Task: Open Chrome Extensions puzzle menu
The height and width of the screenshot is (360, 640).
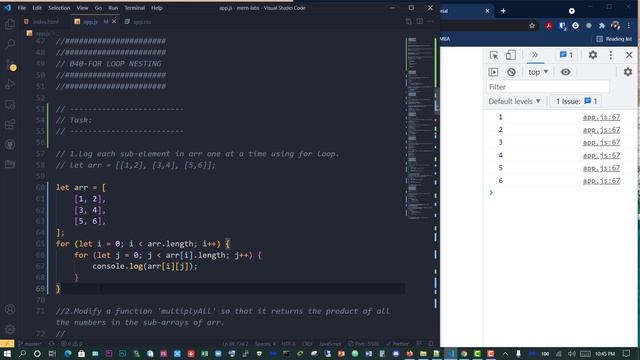Action: click(602, 26)
